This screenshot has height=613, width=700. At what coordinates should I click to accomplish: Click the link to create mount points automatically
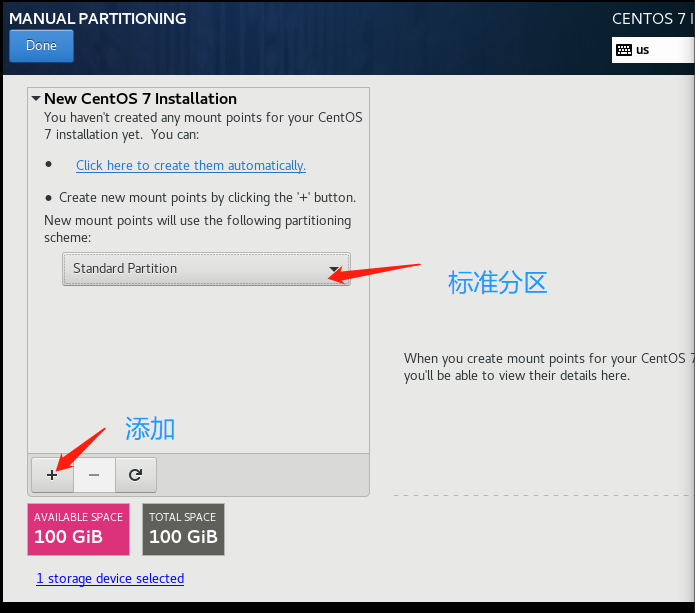click(191, 166)
